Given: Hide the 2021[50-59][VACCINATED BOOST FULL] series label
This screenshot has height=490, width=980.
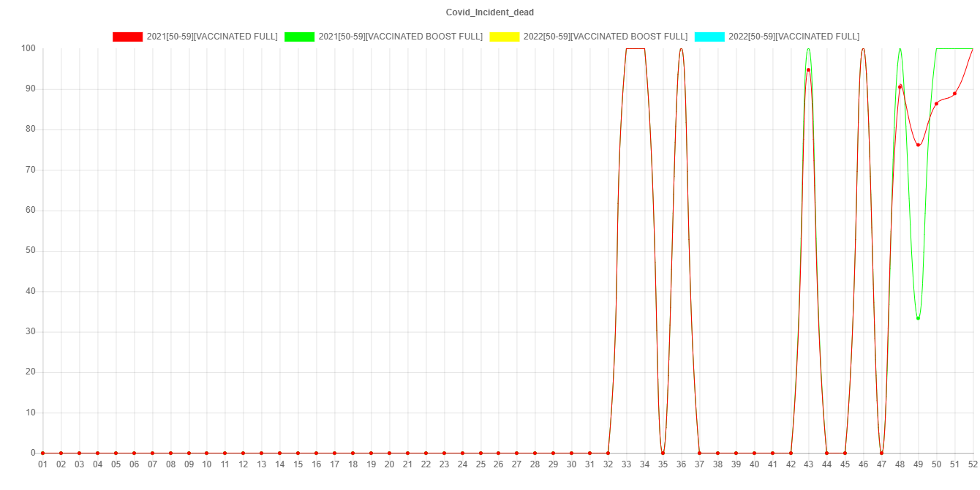Looking at the screenshot, I should (400, 37).
